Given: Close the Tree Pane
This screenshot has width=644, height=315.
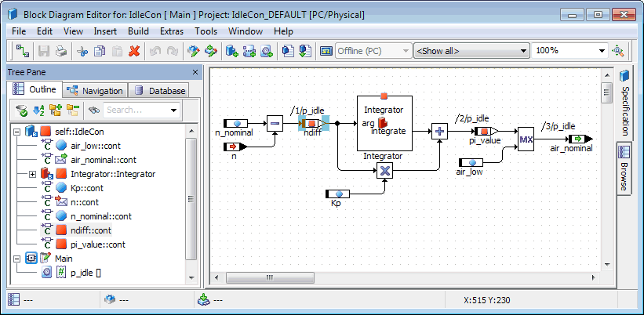Looking at the screenshot, I should [x=195, y=72].
